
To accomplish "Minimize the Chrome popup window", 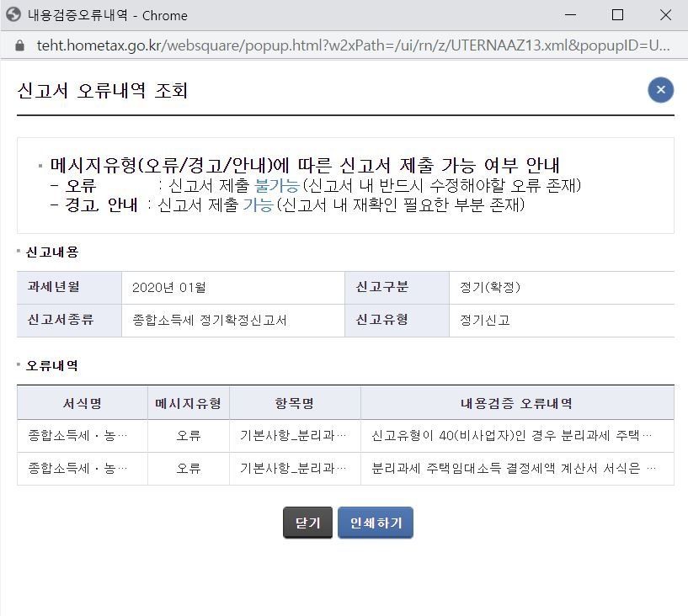I will coord(569,15).
